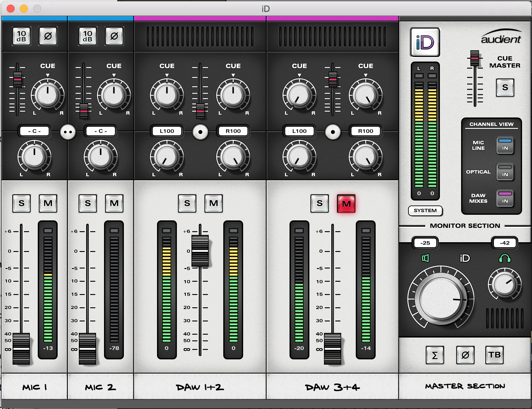
Task: Click the DAW 1+2 left cue pan knob
Action: tap(167, 95)
